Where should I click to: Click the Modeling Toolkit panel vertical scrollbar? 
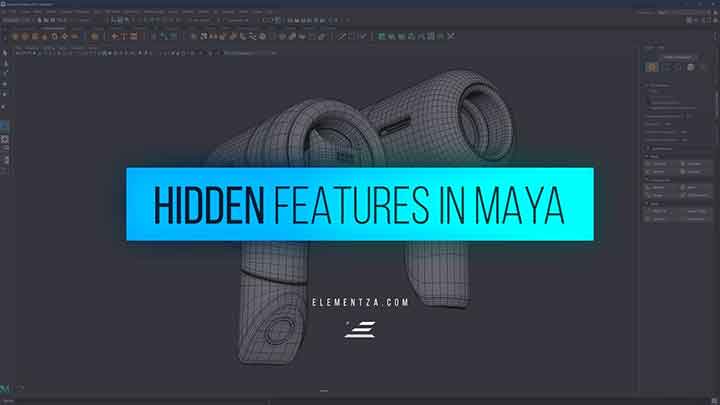pos(716,100)
